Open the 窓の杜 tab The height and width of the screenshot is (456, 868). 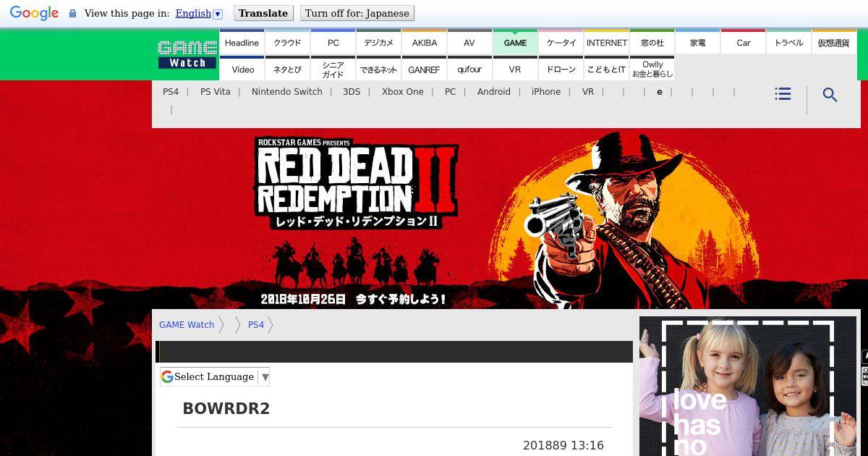pyautogui.click(x=652, y=42)
